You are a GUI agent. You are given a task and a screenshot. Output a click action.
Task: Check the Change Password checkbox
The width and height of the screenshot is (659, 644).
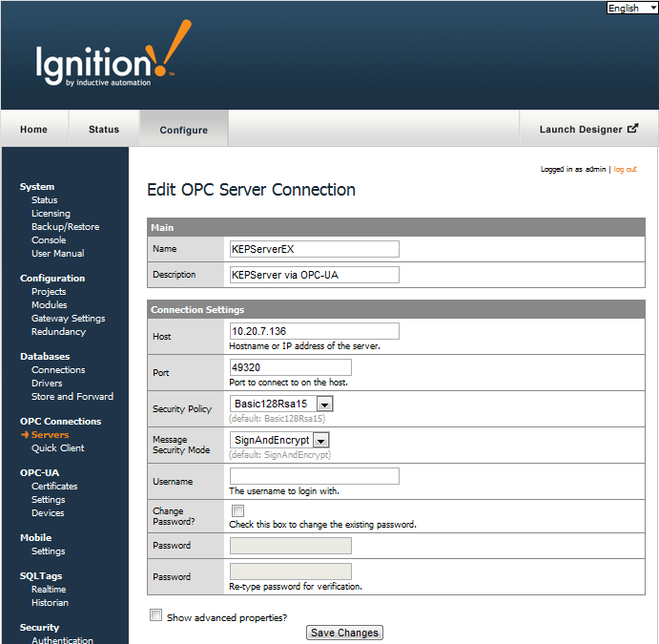(237, 510)
